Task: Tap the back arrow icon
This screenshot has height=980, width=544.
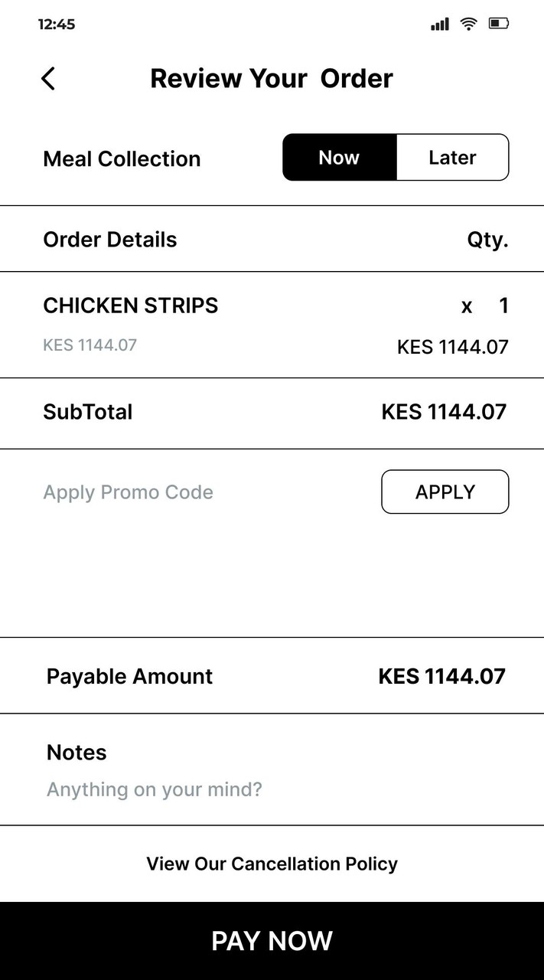Action: [48, 78]
